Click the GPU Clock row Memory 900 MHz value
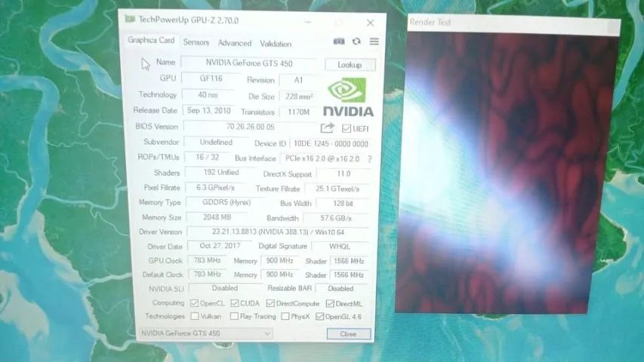This screenshot has width=644, height=362. click(x=279, y=261)
